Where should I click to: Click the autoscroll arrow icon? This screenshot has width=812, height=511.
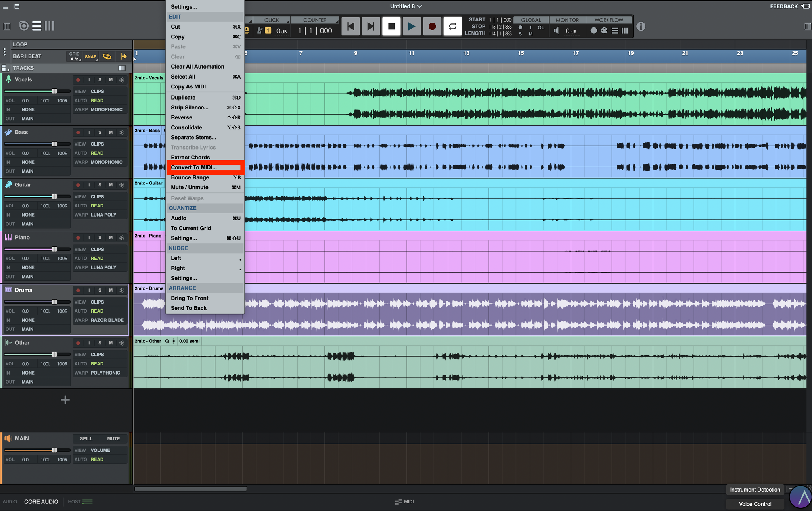124,56
